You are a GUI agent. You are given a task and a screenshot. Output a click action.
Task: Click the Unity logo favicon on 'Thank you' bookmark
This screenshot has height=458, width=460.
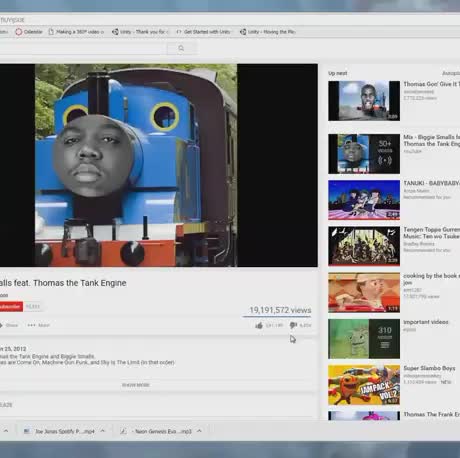115,32
